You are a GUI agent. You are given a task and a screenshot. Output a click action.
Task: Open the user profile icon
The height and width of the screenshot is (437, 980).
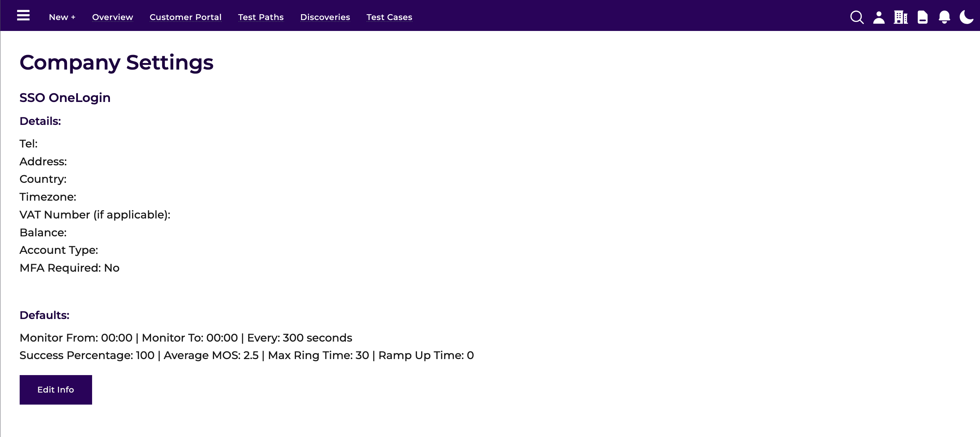pos(879,17)
